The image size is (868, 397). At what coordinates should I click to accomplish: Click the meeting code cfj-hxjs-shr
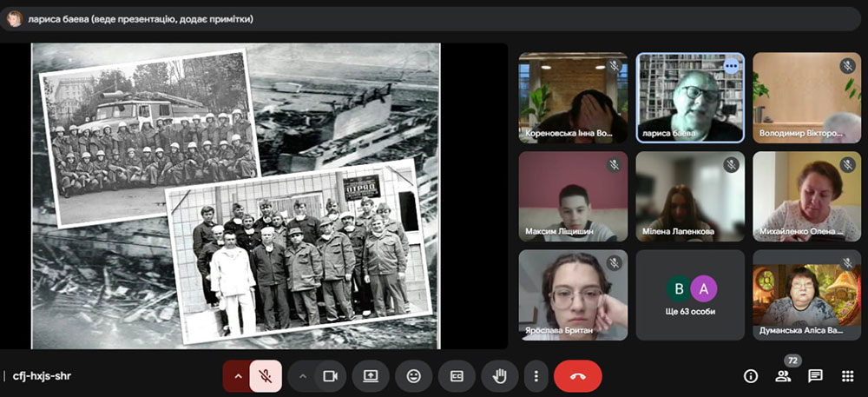[42, 376]
